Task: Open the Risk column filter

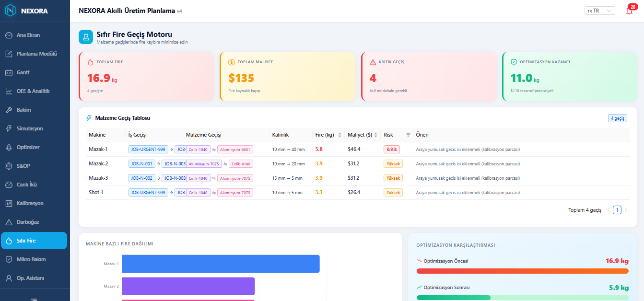Action: point(408,135)
